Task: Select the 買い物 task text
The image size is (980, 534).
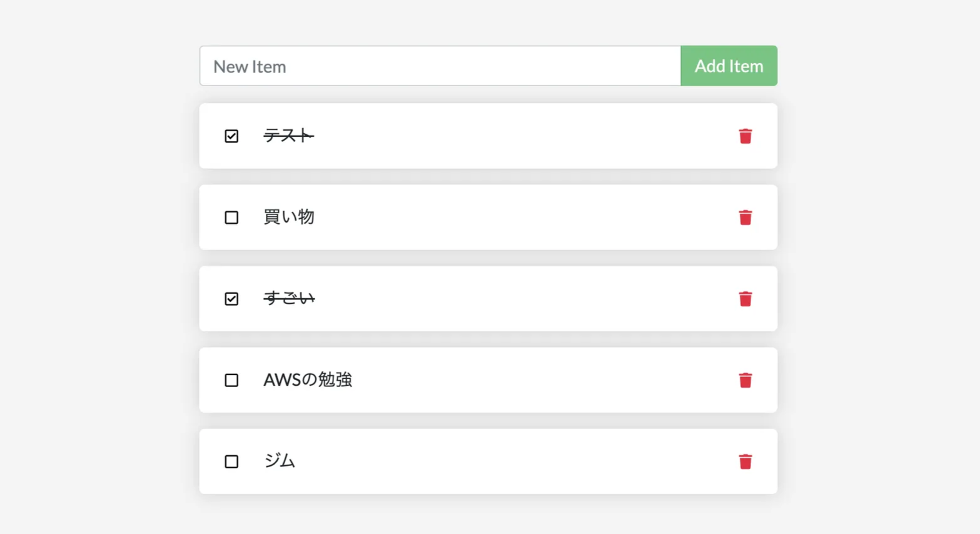Action: coord(288,217)
